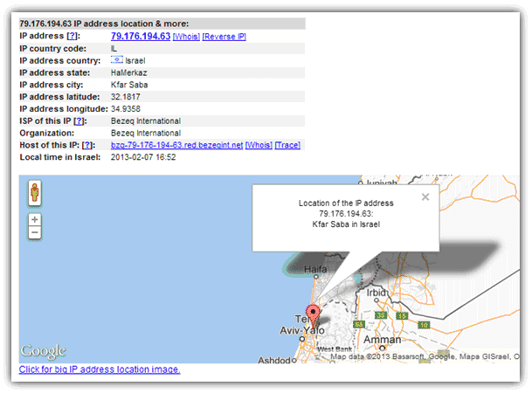Show help for the IP address field
Image resolution: width=532 pixels, height=393 pixels.
pyautogui.click(x=74, y=36)
